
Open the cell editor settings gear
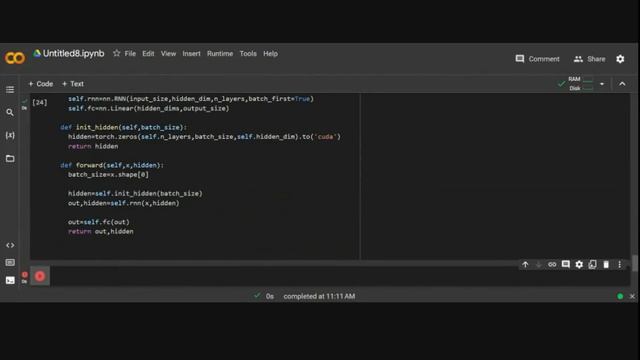579,264
